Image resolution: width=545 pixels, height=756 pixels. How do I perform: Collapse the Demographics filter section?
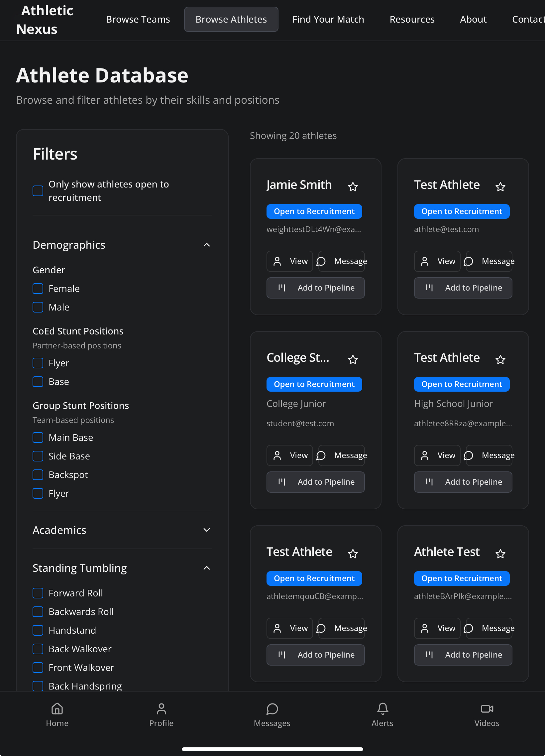[x=207, y=245]
